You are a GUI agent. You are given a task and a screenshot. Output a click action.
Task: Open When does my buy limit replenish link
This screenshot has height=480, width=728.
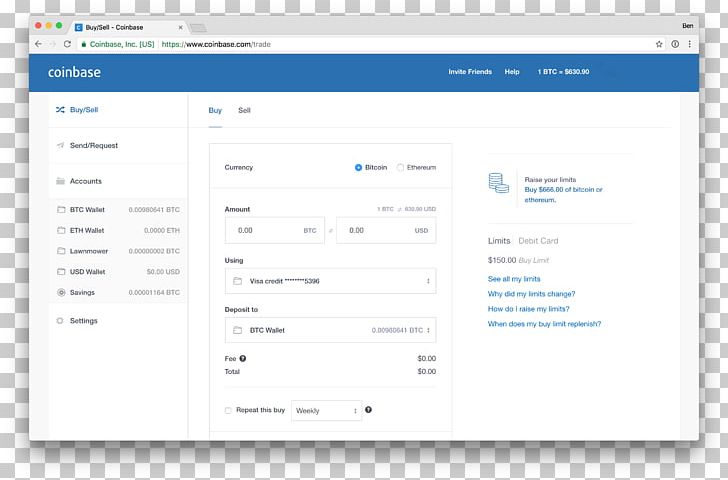pos(544,324)
